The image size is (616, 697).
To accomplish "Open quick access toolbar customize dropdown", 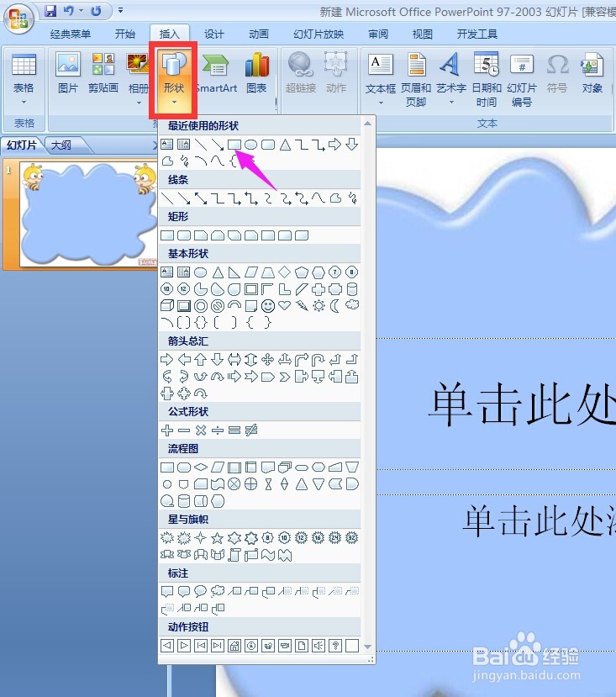I will point(120,10).
